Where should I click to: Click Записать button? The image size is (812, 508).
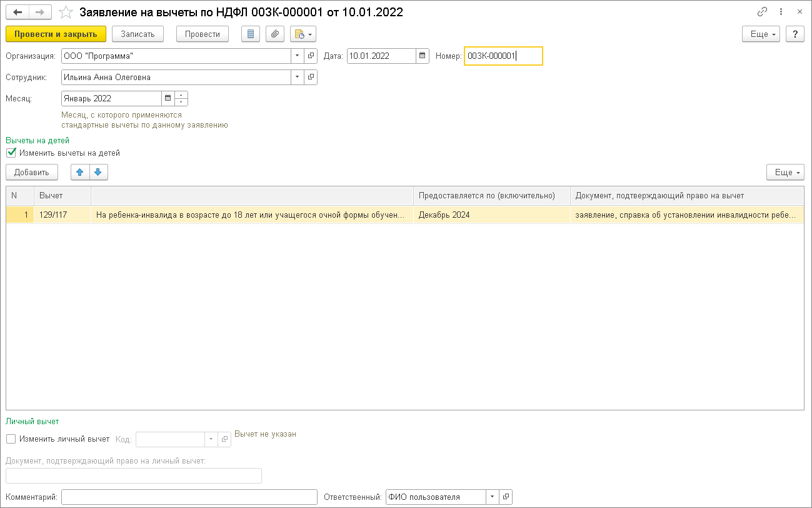pos(138,34)
